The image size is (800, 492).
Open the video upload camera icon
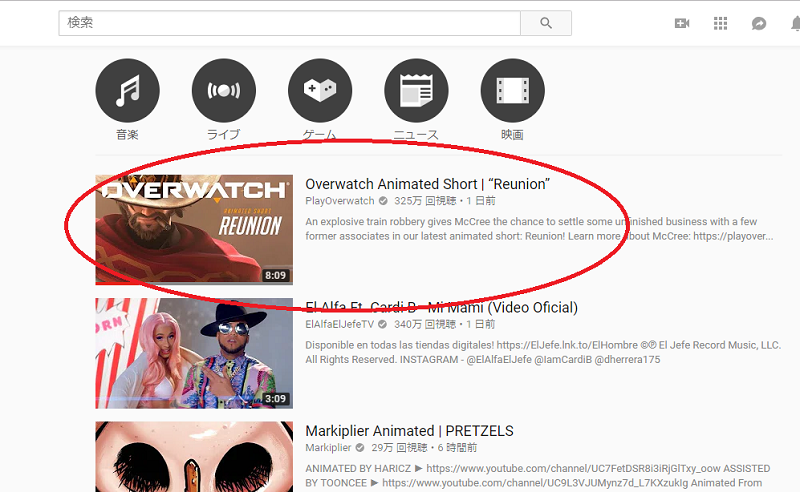(682, 23)
